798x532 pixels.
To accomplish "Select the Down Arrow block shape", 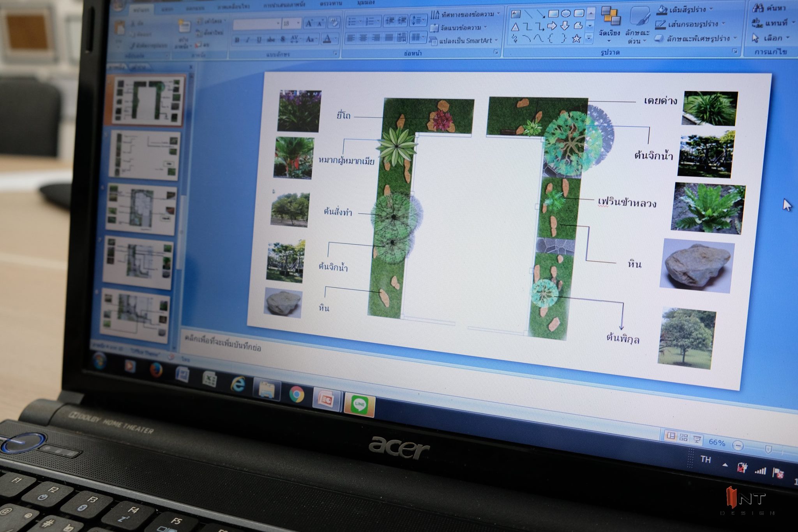I will point(565,26).
